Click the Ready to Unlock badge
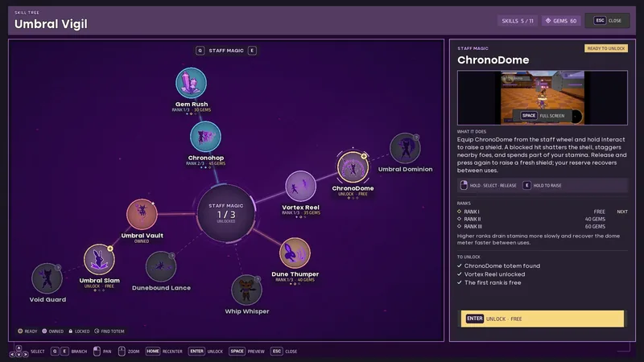Screen dimensions: 644x362 pos(606,48)
